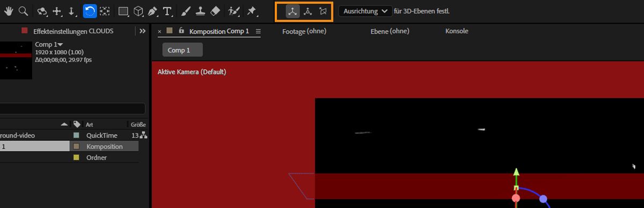Screen dimensions: 644x208
Task: Select the Pan camera tool
Action: point(57,11)
